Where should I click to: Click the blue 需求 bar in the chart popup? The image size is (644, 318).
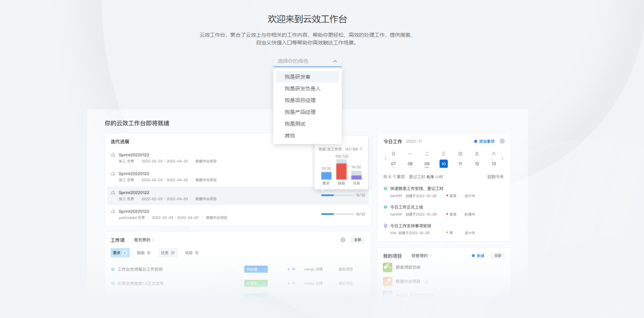[326, 176]
